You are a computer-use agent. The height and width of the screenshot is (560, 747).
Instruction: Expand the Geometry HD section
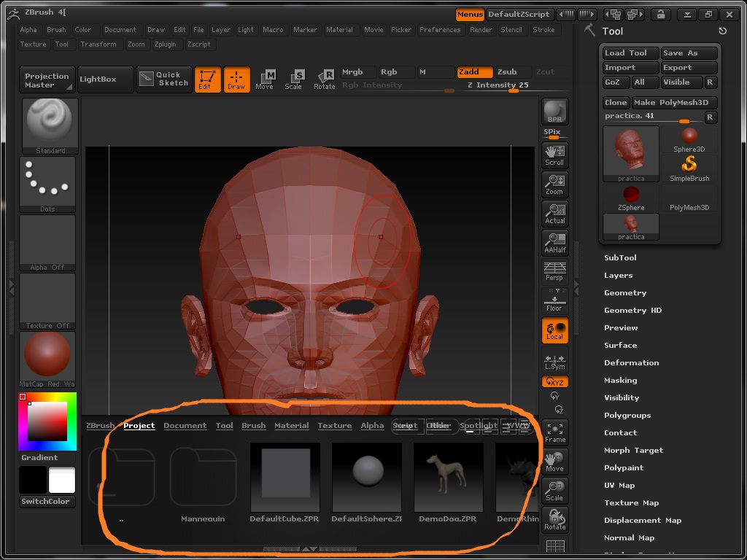[632, 310]
